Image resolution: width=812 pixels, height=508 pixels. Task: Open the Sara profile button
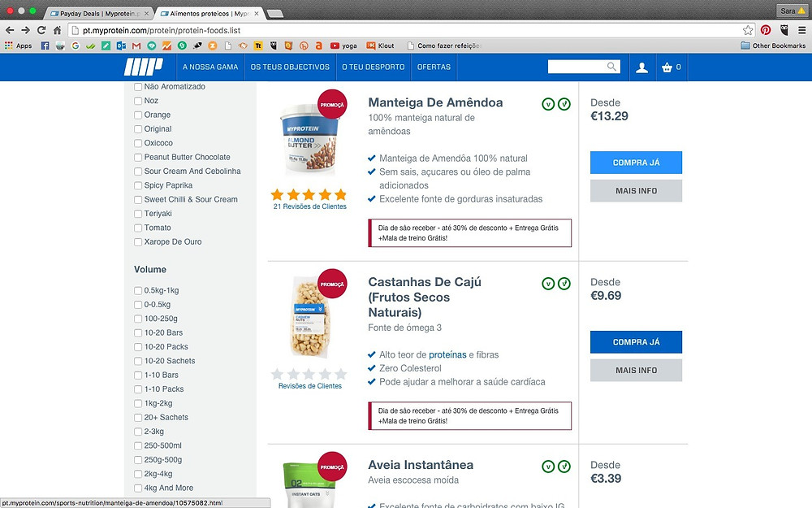(793, 11)
